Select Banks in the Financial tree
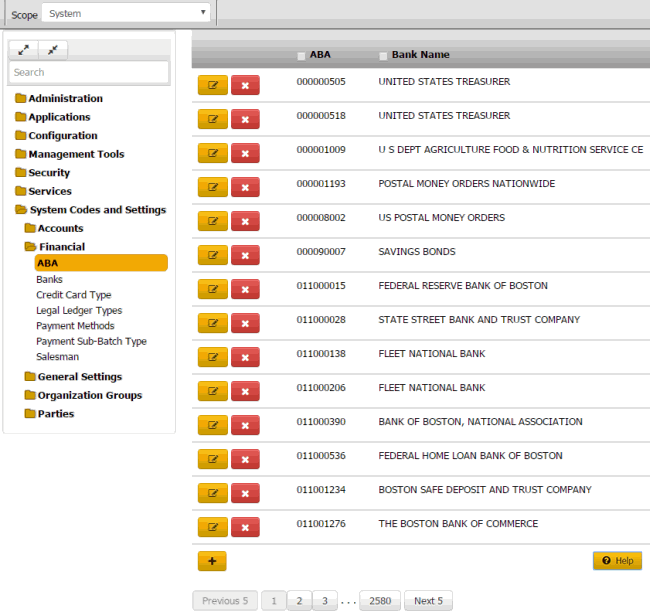650x612 pixels. click(x=50, y=280)
